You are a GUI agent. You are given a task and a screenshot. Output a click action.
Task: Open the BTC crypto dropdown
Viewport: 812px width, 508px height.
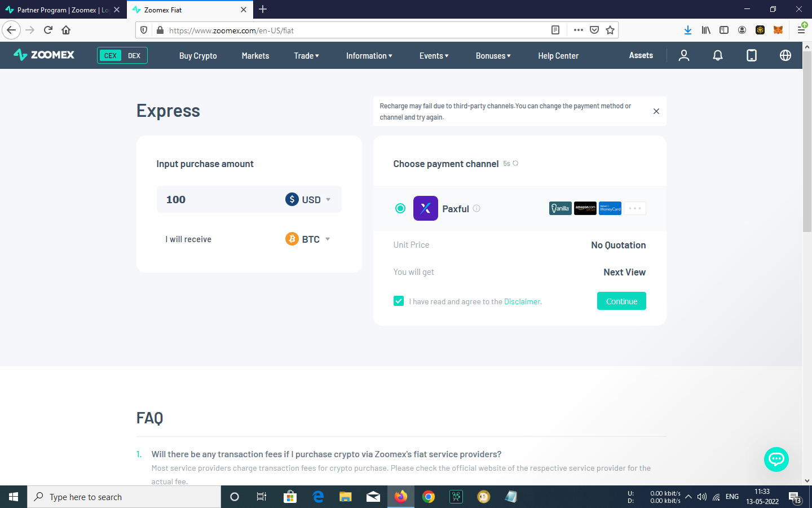[x=308, y=239]
